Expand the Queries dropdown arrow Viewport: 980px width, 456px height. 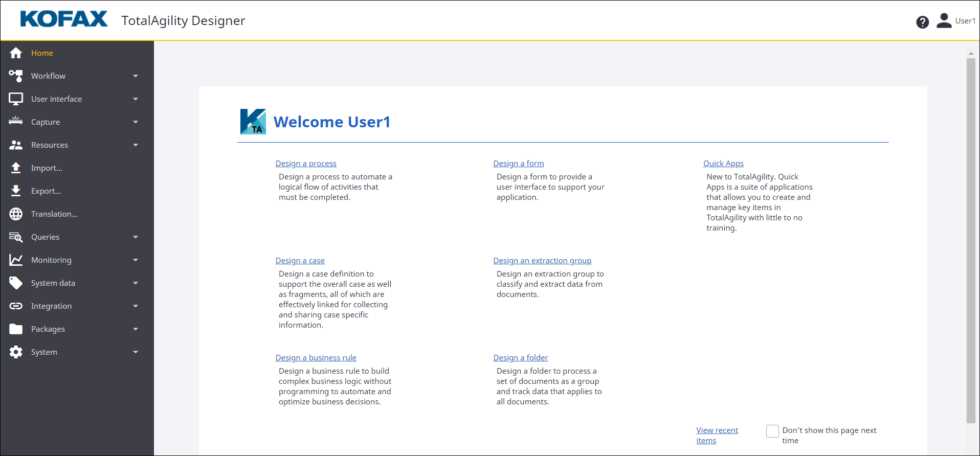[136, 237]
